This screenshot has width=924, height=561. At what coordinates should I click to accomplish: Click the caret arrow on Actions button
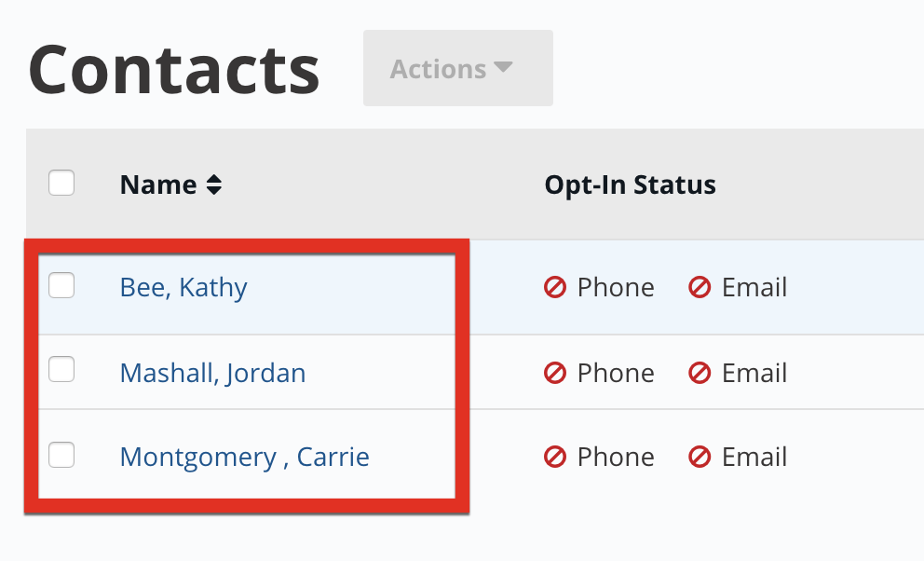503,66
